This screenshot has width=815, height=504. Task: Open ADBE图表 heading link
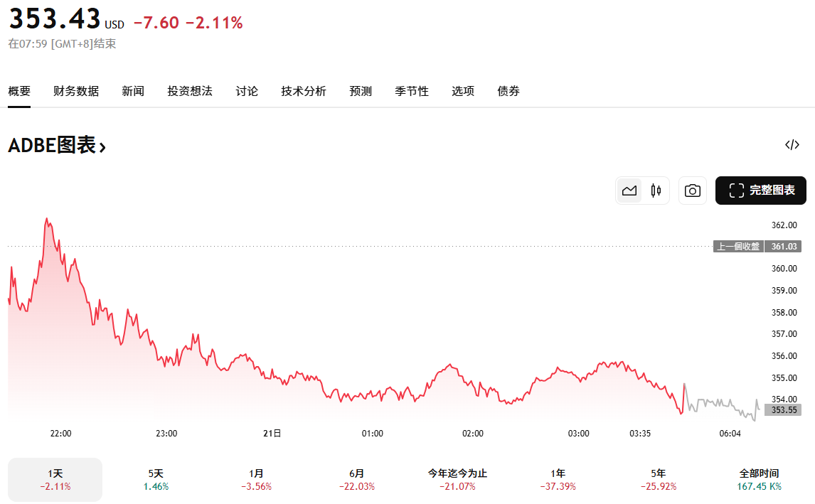pos(57,146)
